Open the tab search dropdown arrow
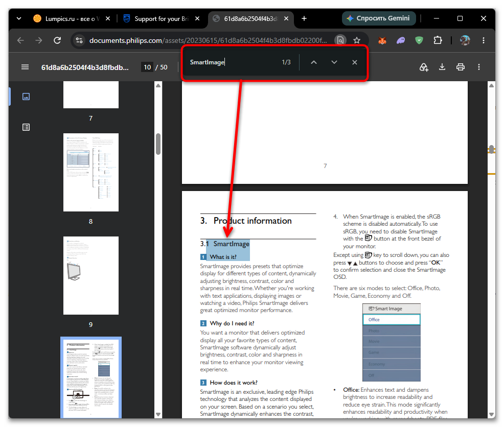This screenshot has width=504, height=427. click(18, 18)
